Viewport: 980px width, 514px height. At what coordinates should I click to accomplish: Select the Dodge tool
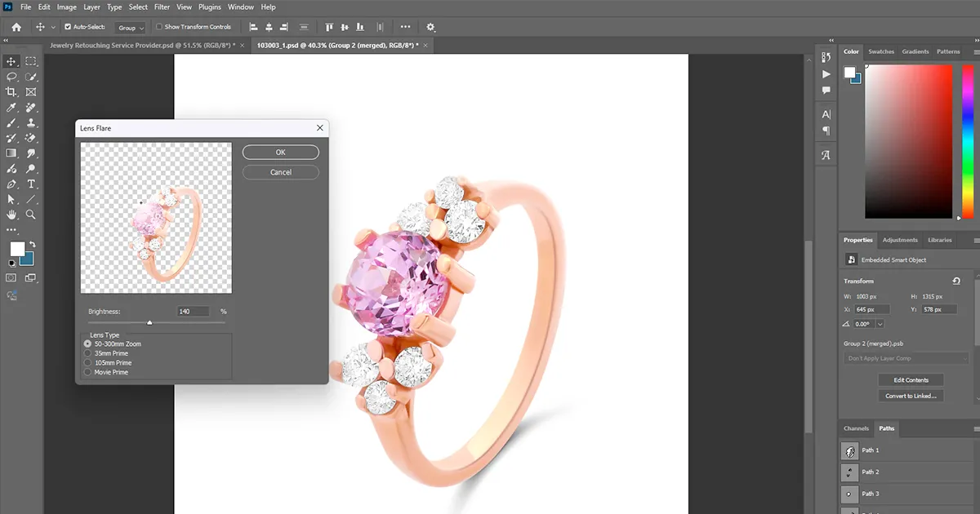[x=31, y=169]
